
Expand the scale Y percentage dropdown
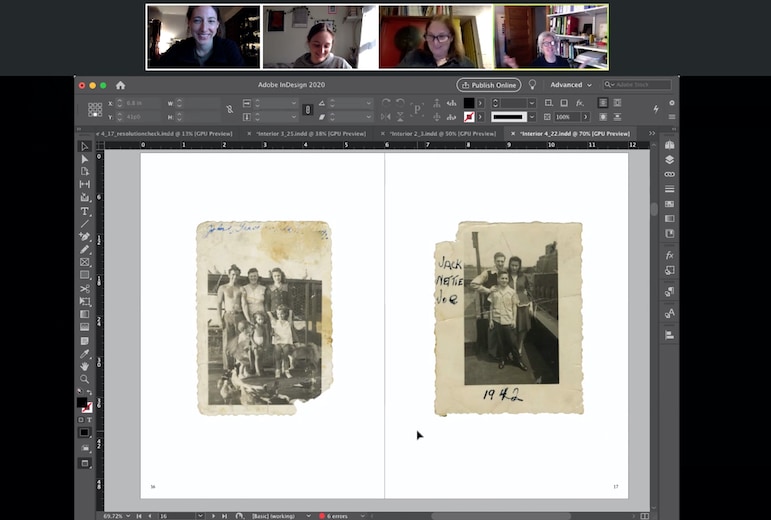pos(294,117)
